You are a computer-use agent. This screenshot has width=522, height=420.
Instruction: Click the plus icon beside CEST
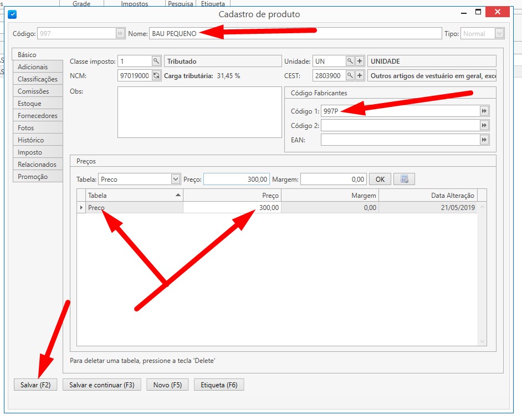360,75
